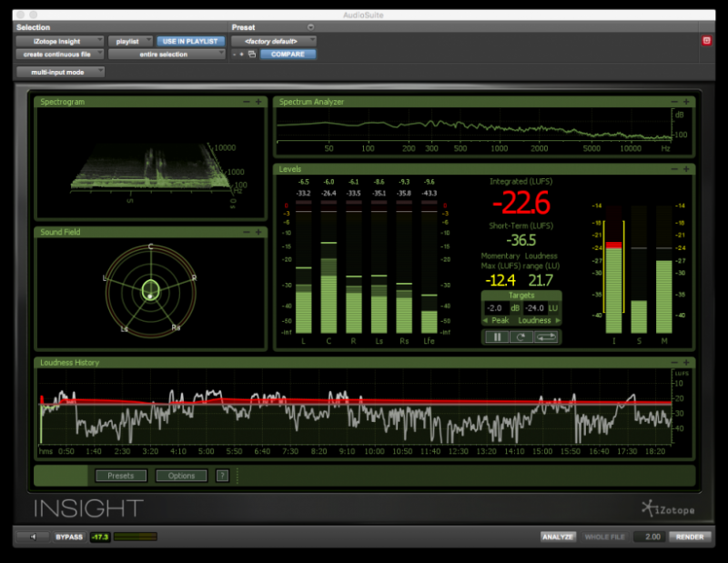Expand the multi-input mode dropdown
This screenshot has width=728, height=563.
tap(60, 72)
